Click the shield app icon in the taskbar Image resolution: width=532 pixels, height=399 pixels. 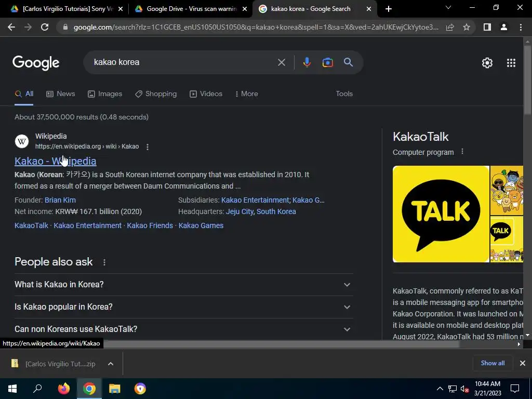(140, 389)
